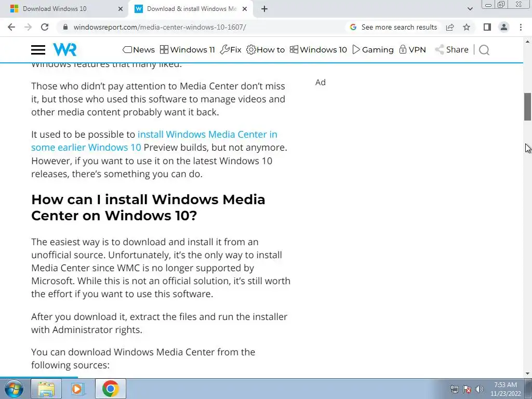Open the tab search chevron
The height and width of the screenshot is (399, 532).
[x=470, y=9]
